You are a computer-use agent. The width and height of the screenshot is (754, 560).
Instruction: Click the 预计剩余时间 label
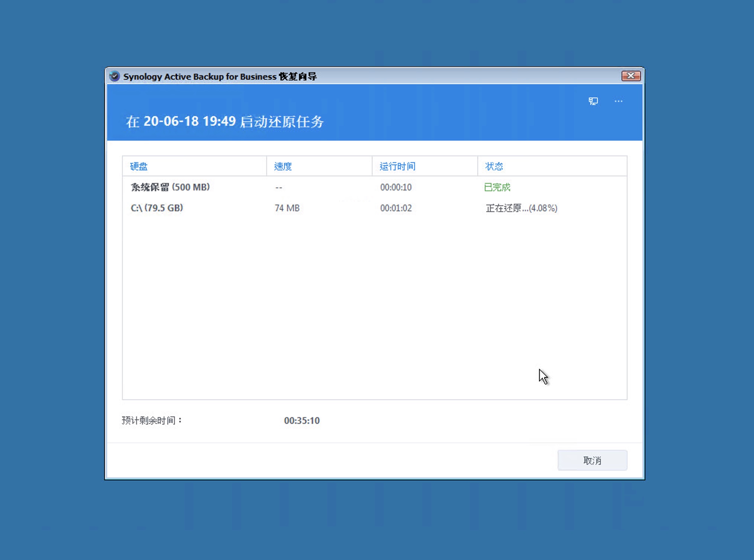[152, 421]
